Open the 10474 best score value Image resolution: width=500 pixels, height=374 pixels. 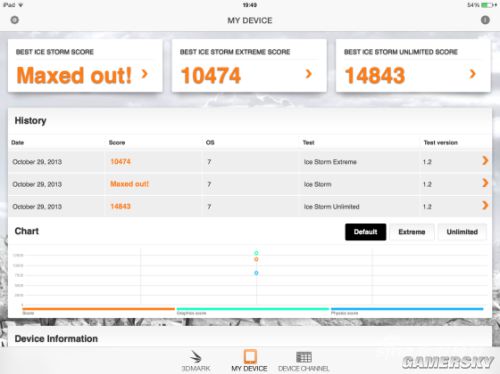(211, 75)
